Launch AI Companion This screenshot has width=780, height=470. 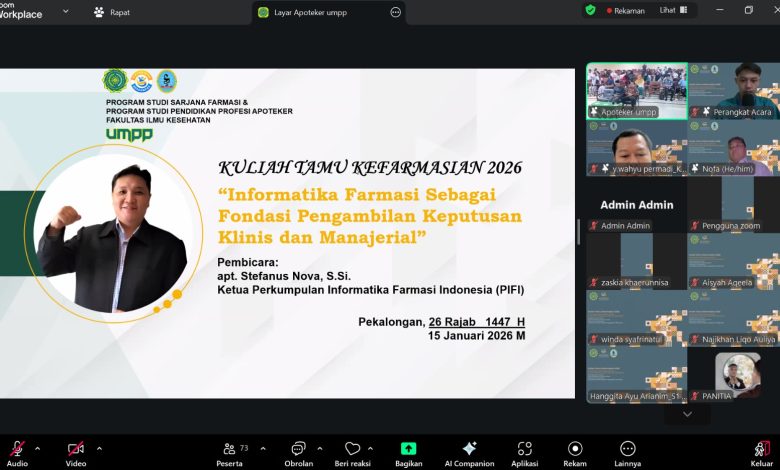pyautogui.click(x=469, y=450)
